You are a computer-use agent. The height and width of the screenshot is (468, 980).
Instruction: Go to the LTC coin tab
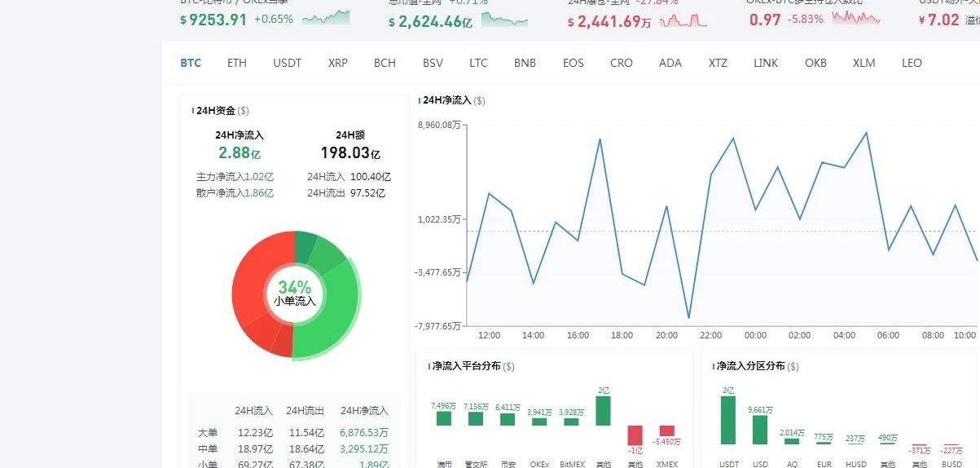478,63
